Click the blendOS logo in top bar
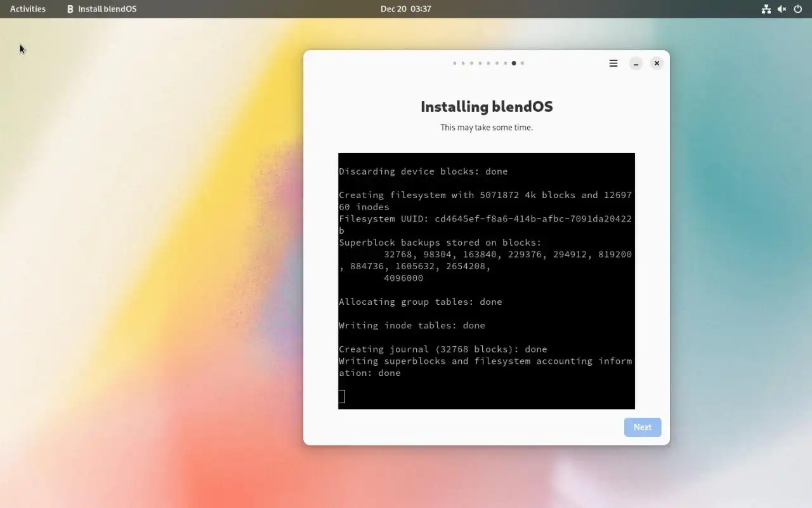 click(70, 9)
